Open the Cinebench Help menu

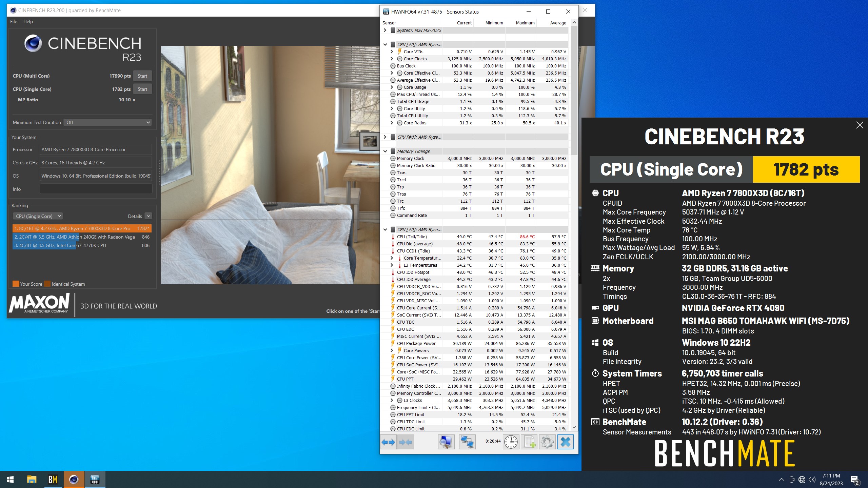[28, 21]
